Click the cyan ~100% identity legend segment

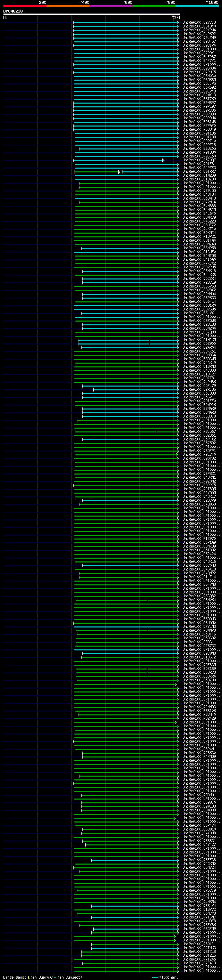[x=197, y=6]
